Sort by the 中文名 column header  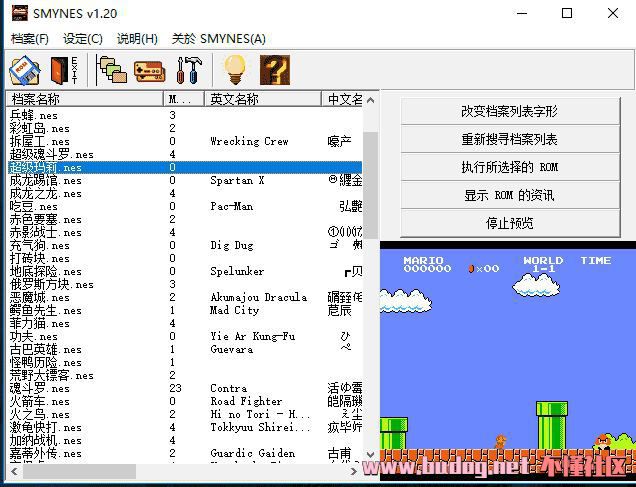pyautogui.click(x=342, y=99)
